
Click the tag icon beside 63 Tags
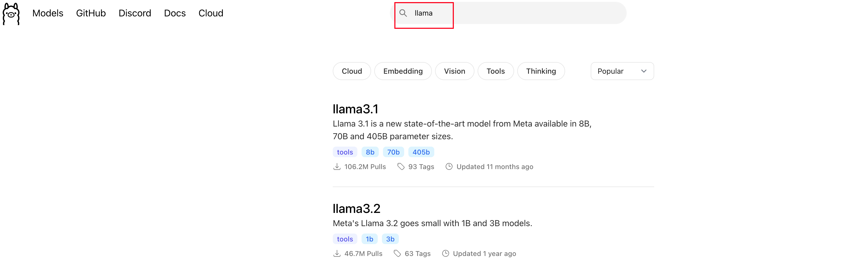point(397,254)
